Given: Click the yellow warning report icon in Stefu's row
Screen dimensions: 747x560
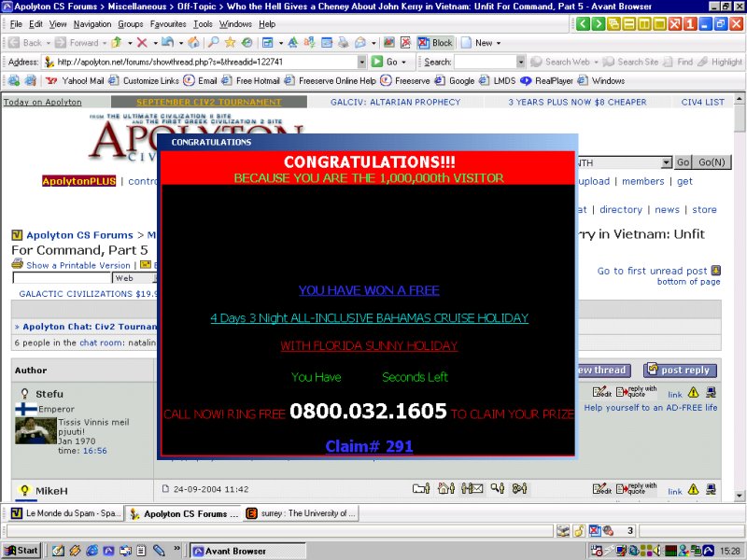Looking at the screenshot, I should 693,392.
